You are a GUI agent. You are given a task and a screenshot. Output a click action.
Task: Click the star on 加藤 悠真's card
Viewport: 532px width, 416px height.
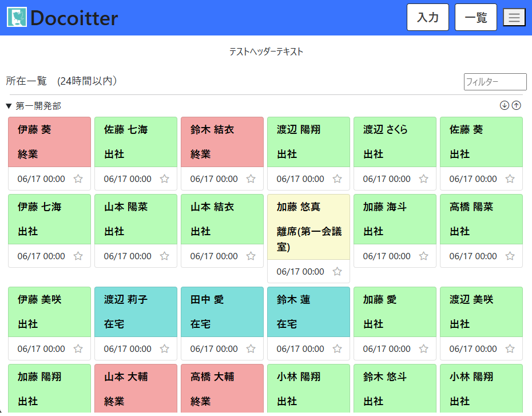point(338,271)
